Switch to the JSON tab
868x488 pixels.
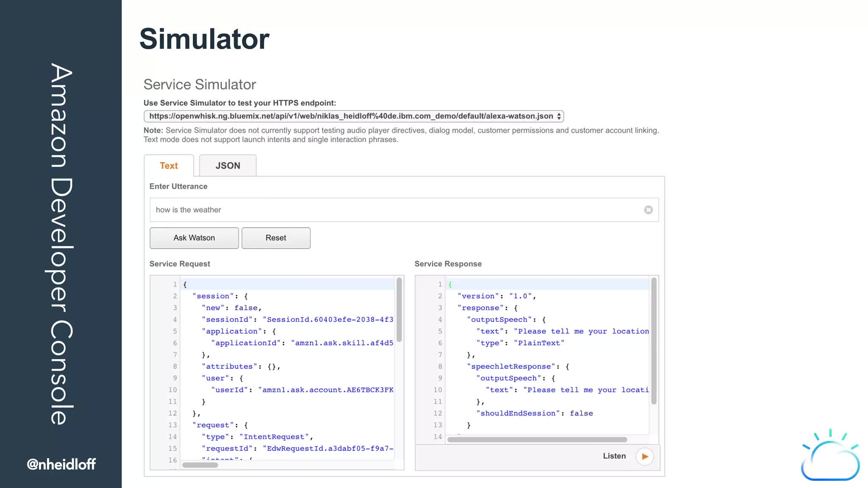click(228, 166)
